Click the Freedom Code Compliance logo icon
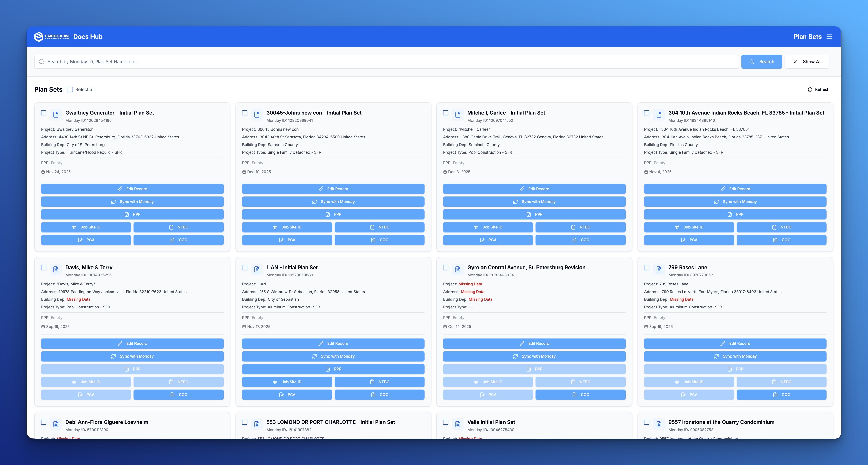The width and height of the screenshot is (868, 465). [x=39, y=37]
